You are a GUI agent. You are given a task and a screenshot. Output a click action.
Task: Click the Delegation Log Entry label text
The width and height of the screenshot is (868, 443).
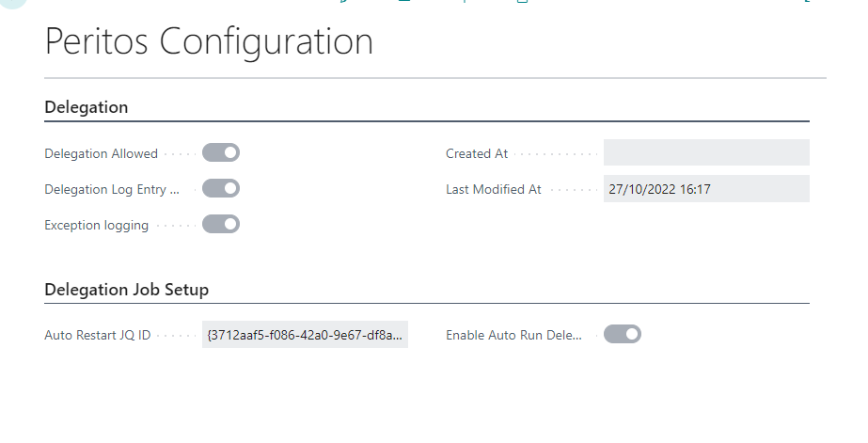pos(112,189)
